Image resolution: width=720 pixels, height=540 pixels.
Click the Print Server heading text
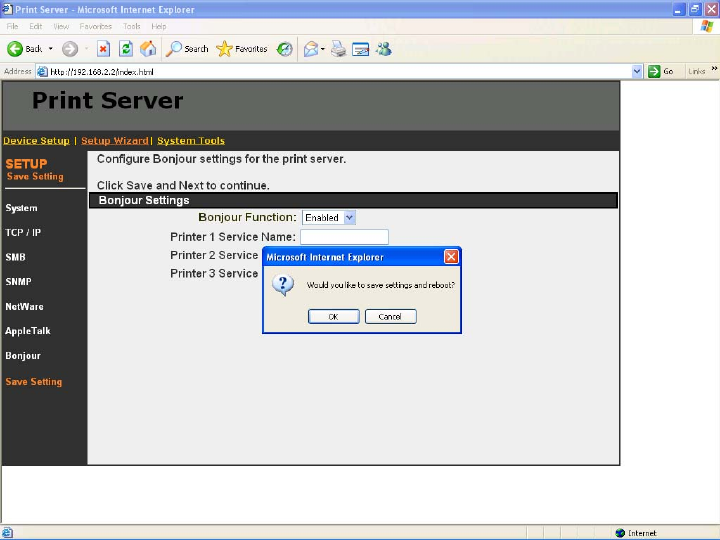point(108,100)
